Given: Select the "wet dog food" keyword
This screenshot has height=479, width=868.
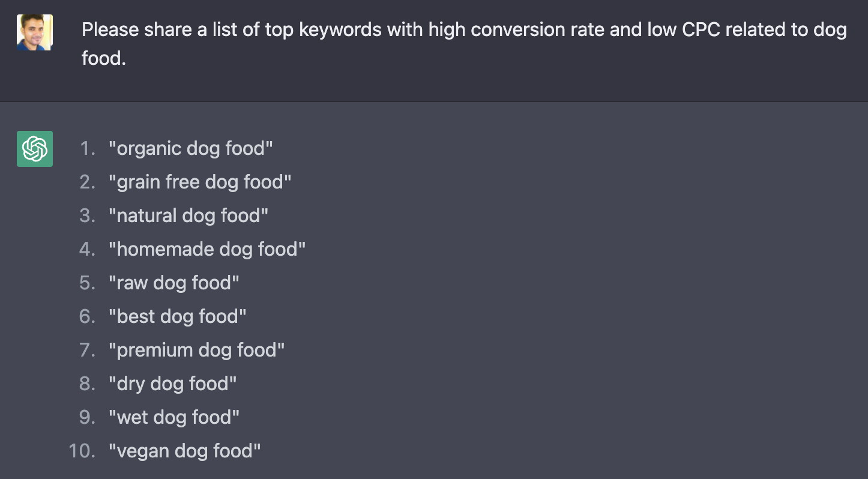Looking at the screenshot, I should coord(174,417).
